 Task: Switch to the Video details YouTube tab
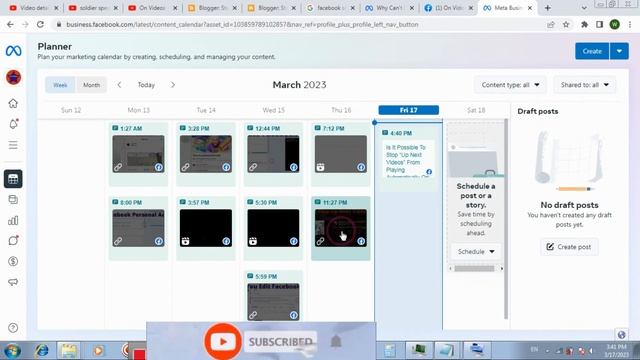(x=34, y=8)
